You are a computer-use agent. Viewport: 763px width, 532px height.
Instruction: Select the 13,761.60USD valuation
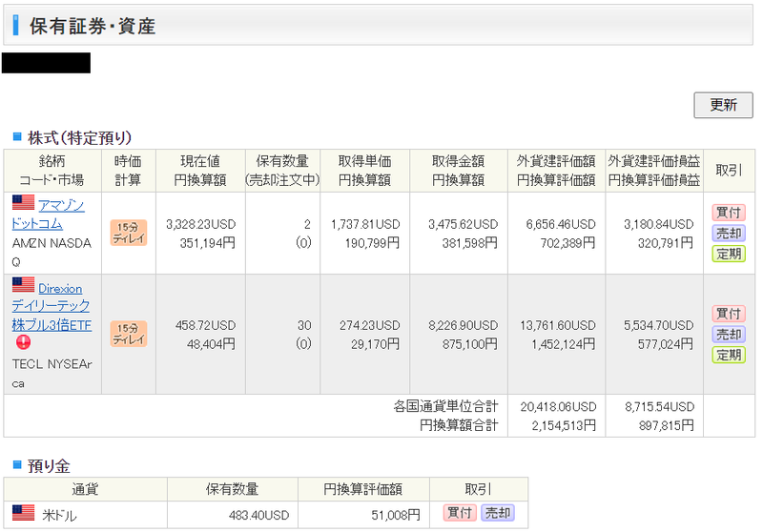[x=558, y=325]
